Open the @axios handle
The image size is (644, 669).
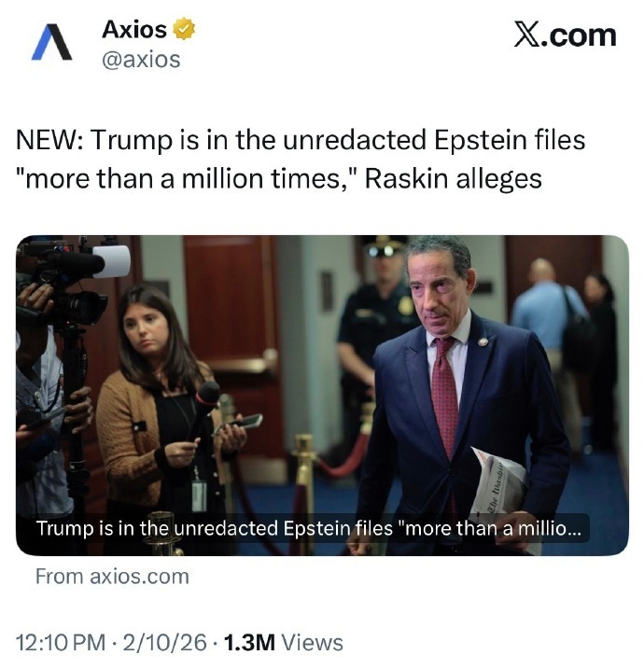pyautogui.click(x=141, y=60)
